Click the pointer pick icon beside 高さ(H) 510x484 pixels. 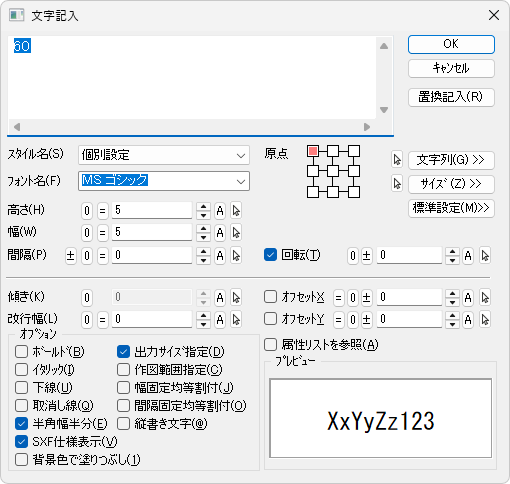[236, 211]
